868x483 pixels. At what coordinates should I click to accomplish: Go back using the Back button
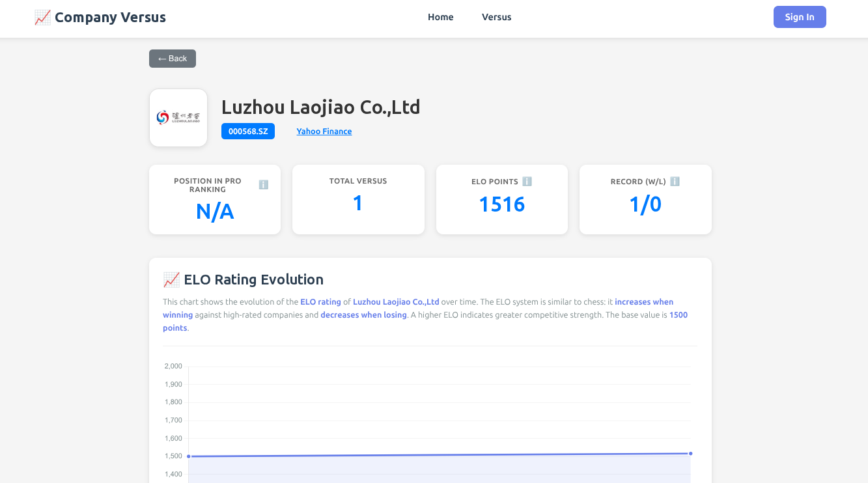(173, 59)
